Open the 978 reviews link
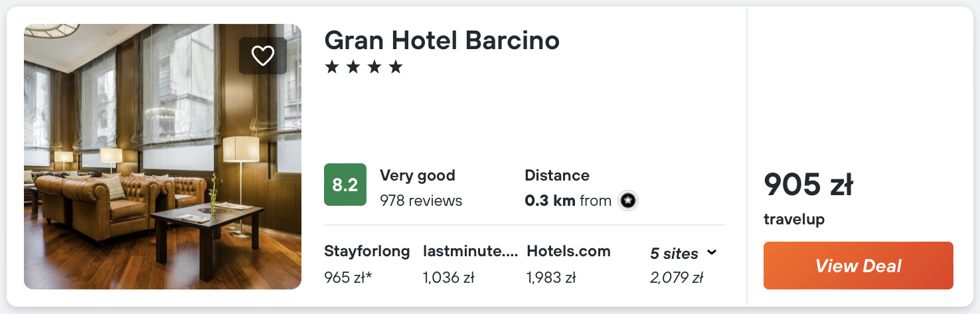Viewport: 980px width, 314px height. click(421, 200)
